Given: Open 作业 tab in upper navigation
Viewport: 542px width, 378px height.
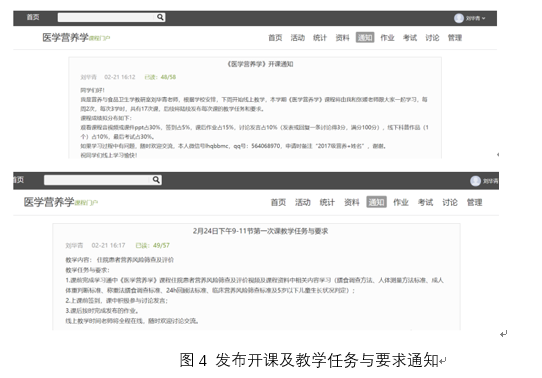Looking at the screenshot, I should pos(387,38).
